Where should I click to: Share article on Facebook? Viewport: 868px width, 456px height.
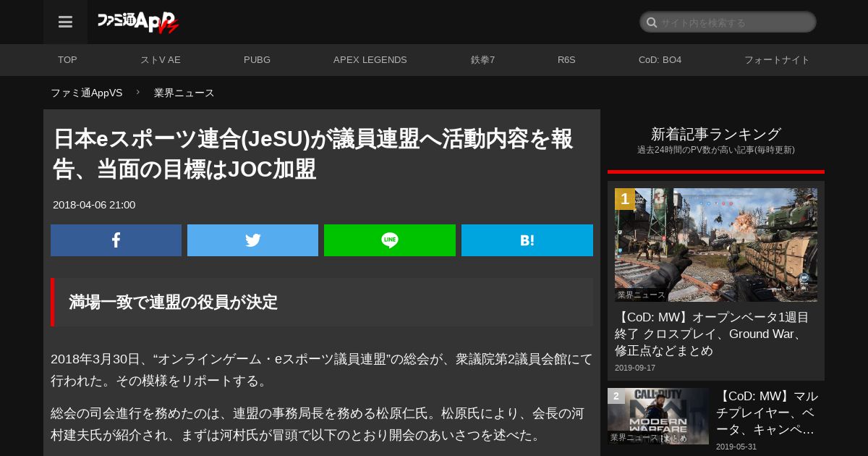(x=116, y=240)
